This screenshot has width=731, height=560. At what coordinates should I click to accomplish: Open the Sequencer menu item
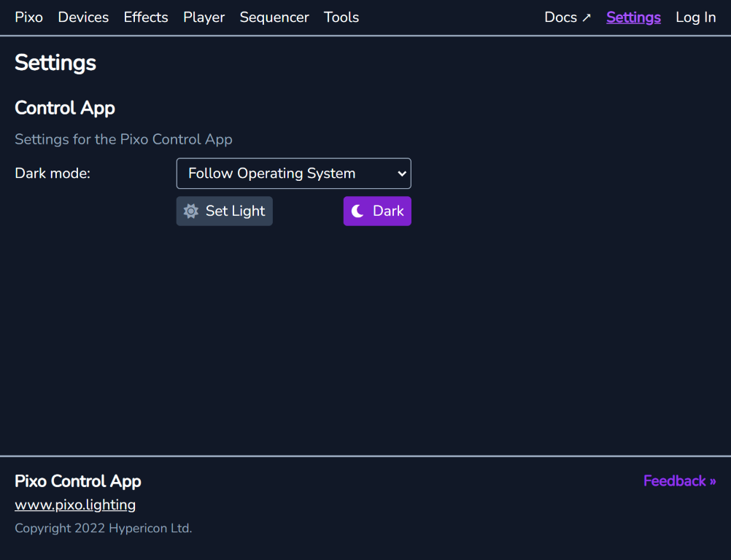tap(274, 17)
